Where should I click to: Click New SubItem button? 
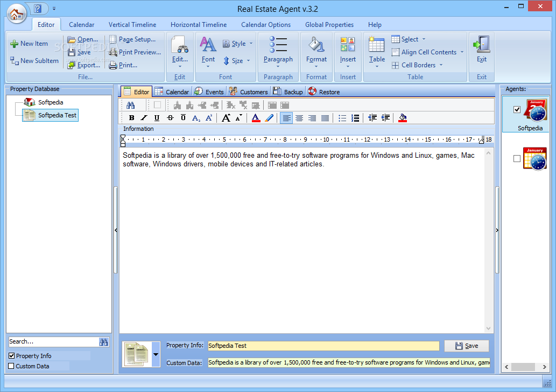34,61
